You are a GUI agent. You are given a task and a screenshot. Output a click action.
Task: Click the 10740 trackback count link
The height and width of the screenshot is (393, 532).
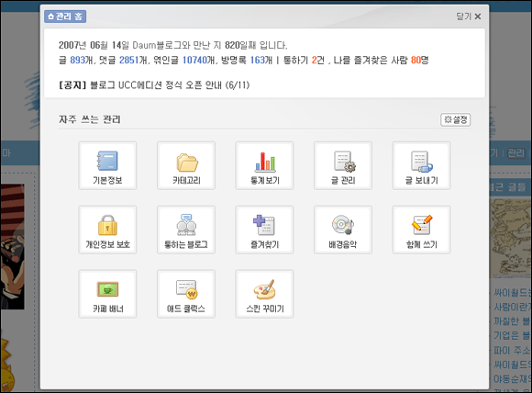(194, 60)
